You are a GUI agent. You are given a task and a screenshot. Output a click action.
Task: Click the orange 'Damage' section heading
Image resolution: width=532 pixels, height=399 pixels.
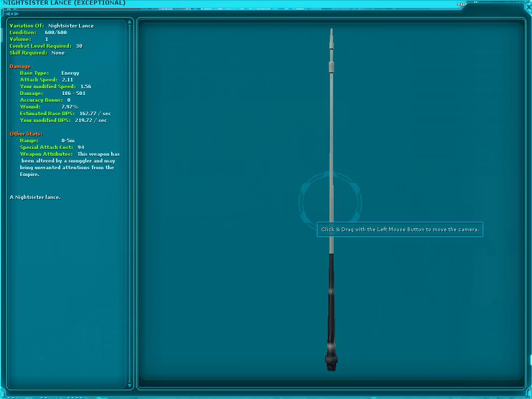tap(20, 66)
